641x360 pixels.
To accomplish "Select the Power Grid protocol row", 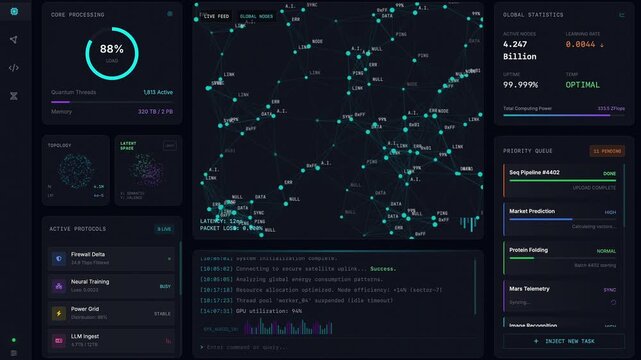I will 111,313.
